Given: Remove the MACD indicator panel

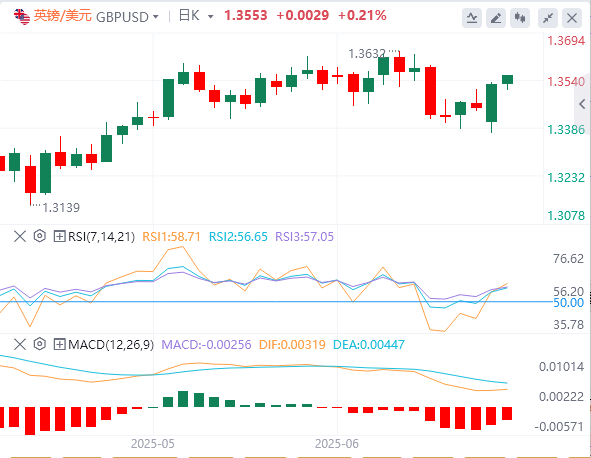Looking at the screenshot, I should (x=20, y=345).
